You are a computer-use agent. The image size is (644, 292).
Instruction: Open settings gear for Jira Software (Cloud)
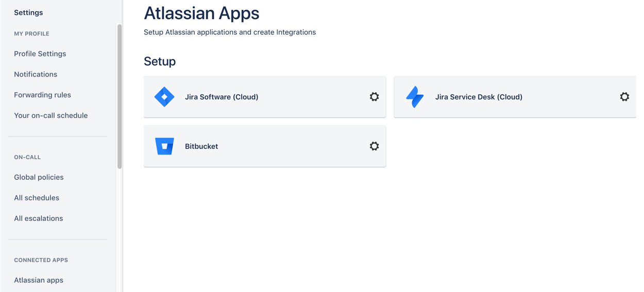375,97
